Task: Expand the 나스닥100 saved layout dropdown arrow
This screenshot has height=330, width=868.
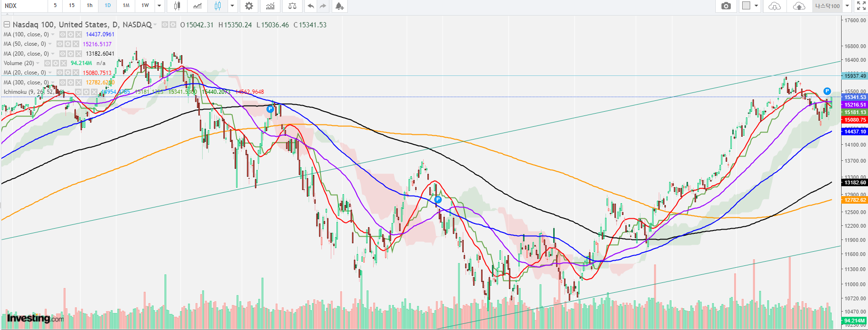Action: pos(847,6)
